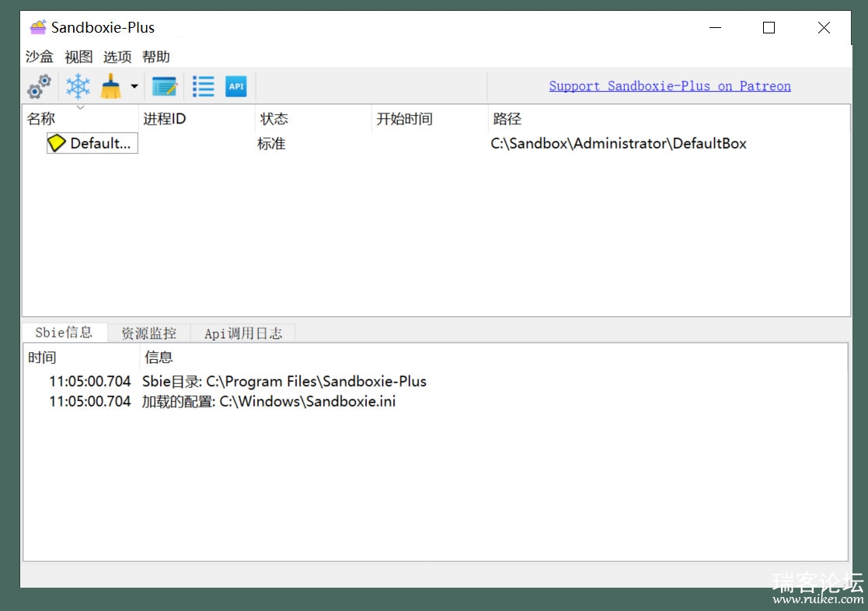Switch to the 资源监控 tab
The height and width of the screenshot is (611, 868).
pos(149,333)
